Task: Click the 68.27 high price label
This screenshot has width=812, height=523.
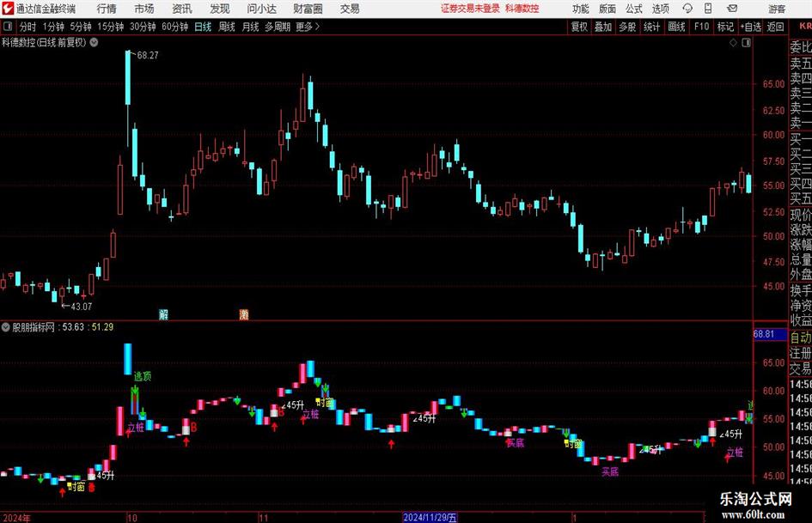Action: pos(148,55)
